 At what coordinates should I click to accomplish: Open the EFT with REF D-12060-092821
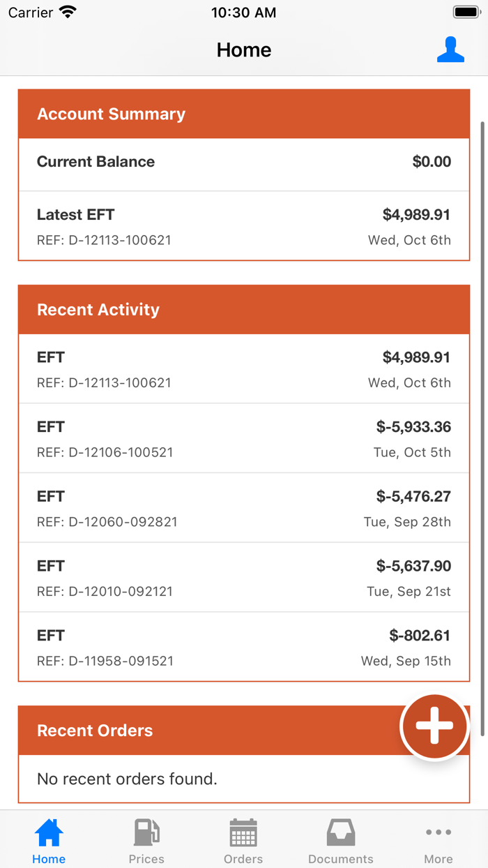pos(243,508)
